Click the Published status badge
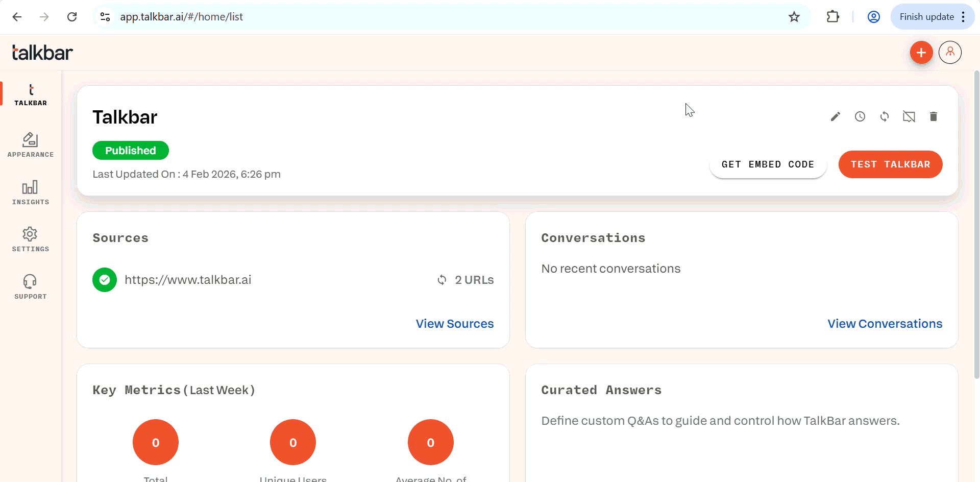 (130, 150)
